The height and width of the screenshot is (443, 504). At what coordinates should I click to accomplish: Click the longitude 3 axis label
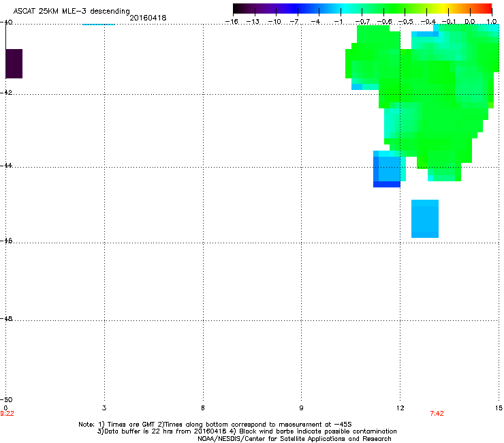pyautogui.click(x=104, y=408)
